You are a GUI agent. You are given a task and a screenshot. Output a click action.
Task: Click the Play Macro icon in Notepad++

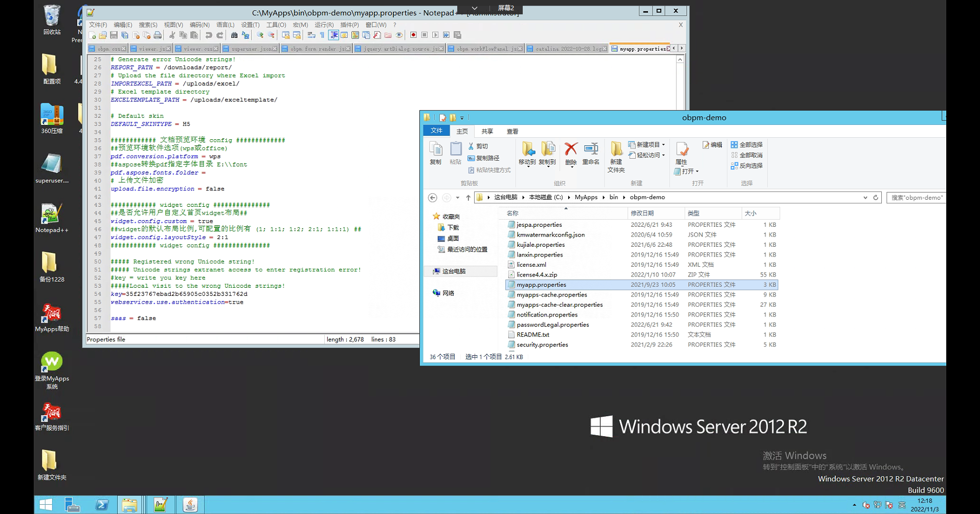435,35
